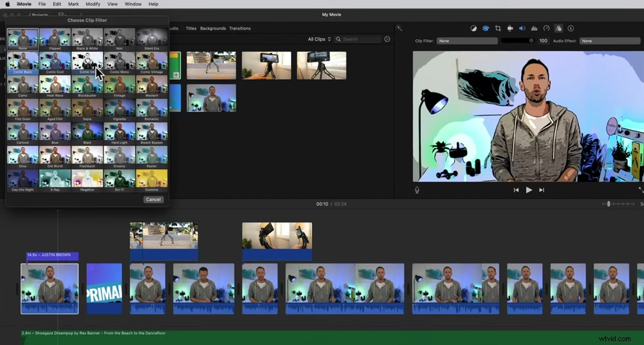Viewport: 644px width, 345px height.
Task: Open the Window menu
Action: (133, 4)
